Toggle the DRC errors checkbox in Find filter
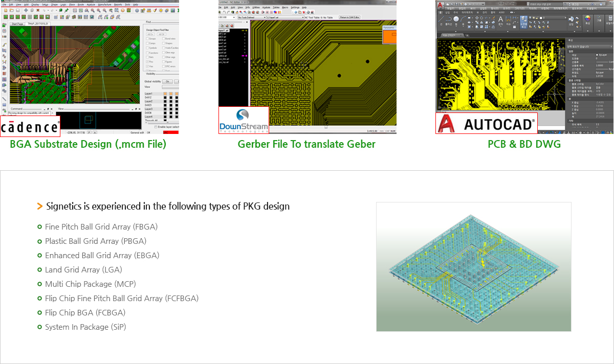Image resolution: width=614 pixels, height=364 pixels. 163,66
